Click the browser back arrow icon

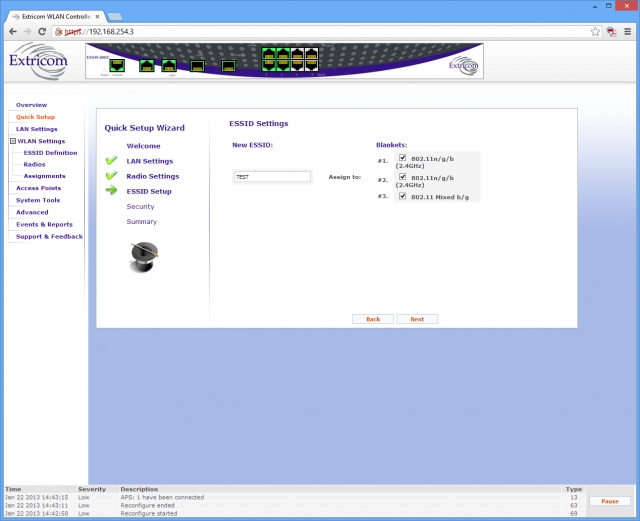[x=13, y=31]
